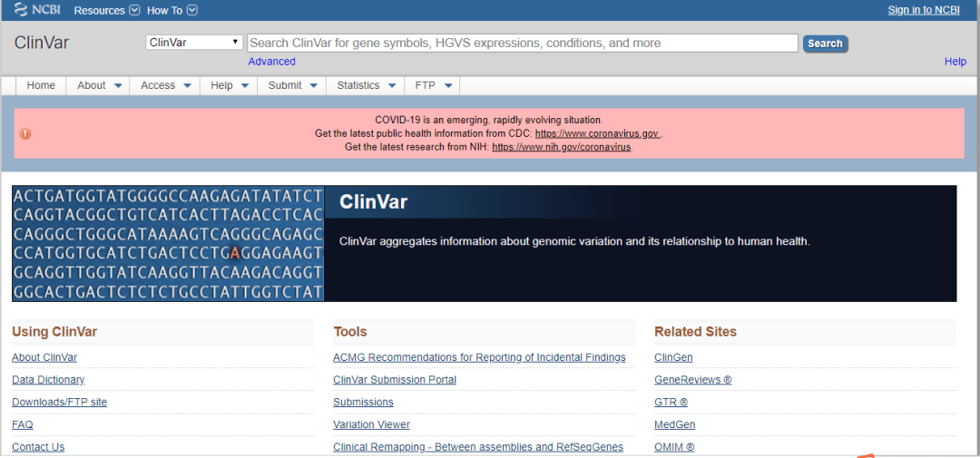Open the ClinVar database selector combo box
Image resolution: width=980 pixels, height=458 pixels.
194,43
